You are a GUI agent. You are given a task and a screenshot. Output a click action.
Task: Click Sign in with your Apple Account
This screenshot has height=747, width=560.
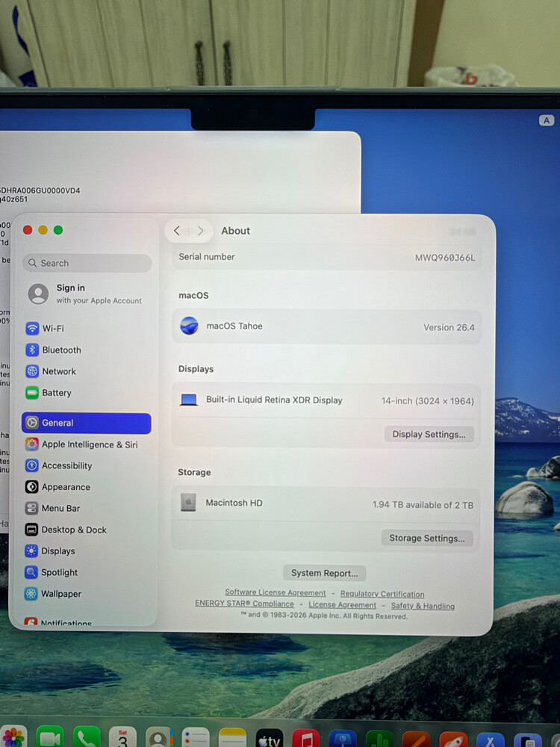coord(86,294)
